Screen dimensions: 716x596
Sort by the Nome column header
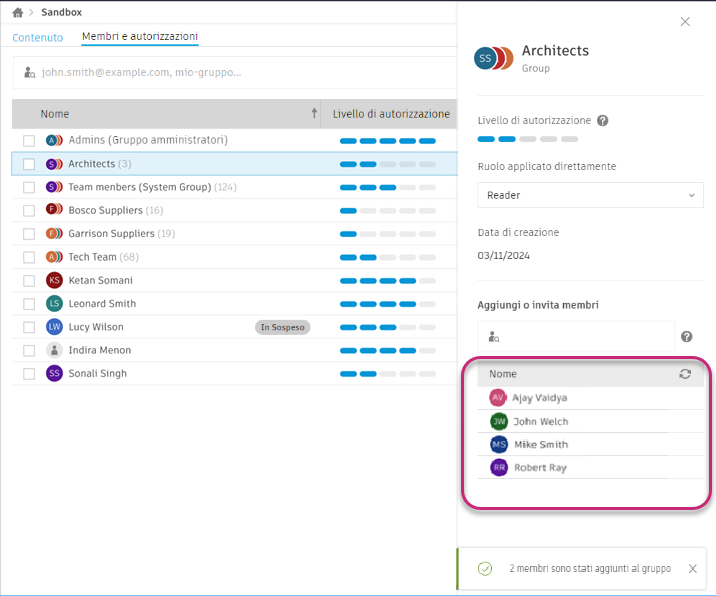(x=55, y=114)
